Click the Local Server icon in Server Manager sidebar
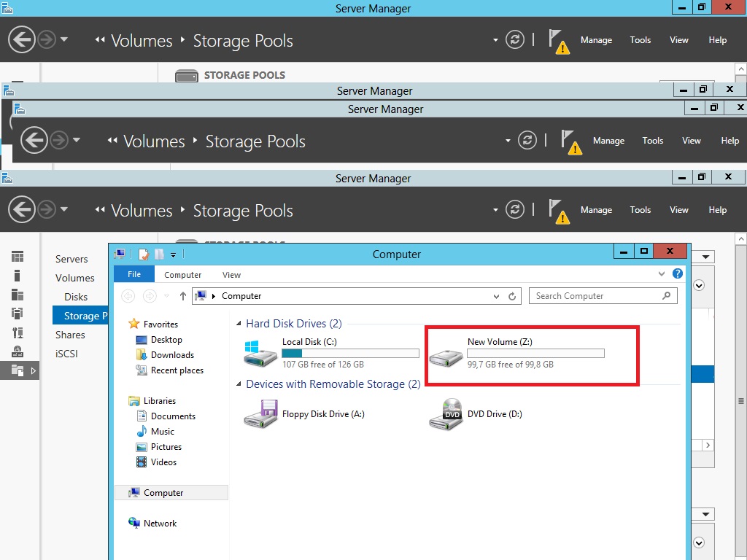The image size is (747, 560). click(18, 276)
